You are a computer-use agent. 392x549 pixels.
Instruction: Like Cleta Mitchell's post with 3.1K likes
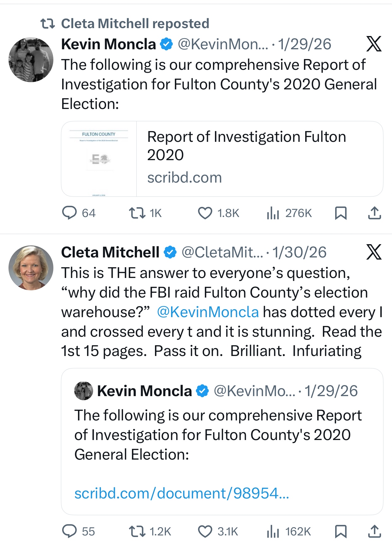point(205,531)
